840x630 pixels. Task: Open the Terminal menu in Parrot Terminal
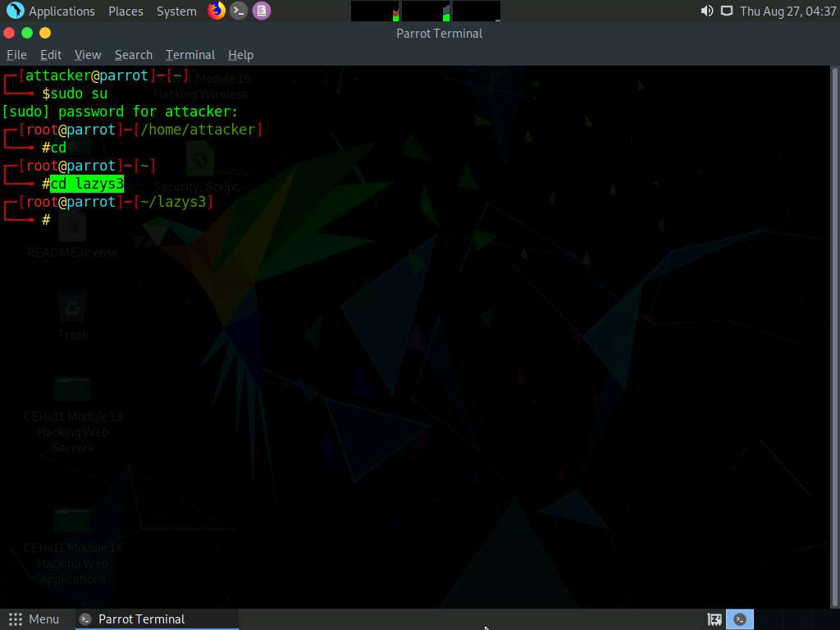click(189, 54)
